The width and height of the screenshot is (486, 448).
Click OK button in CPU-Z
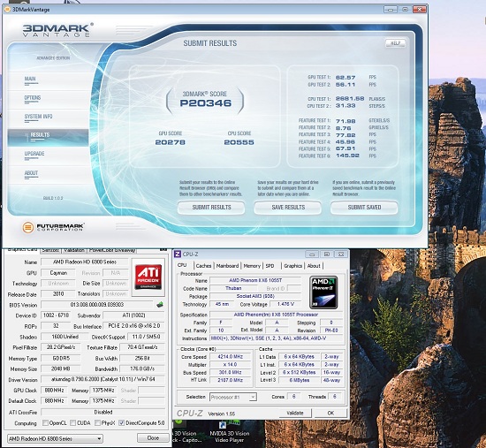[330, 413]
